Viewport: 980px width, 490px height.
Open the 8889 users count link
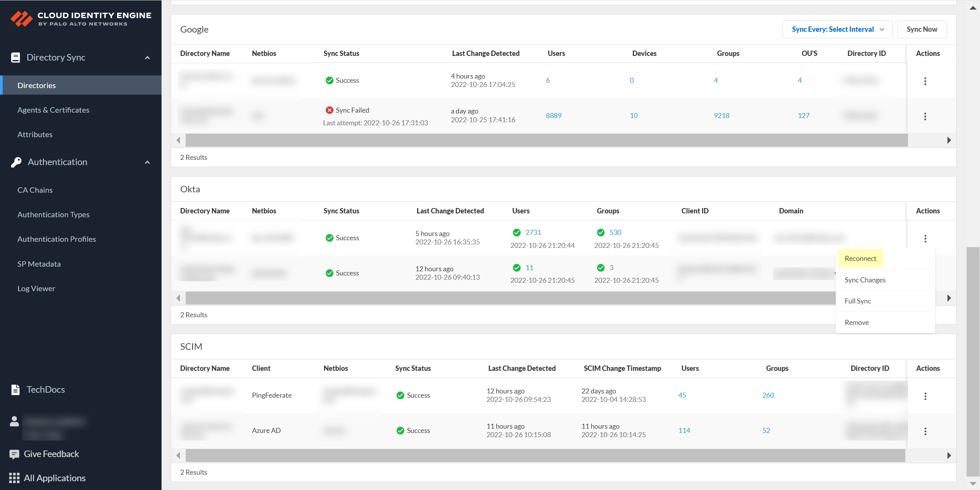tap(554, 116)
